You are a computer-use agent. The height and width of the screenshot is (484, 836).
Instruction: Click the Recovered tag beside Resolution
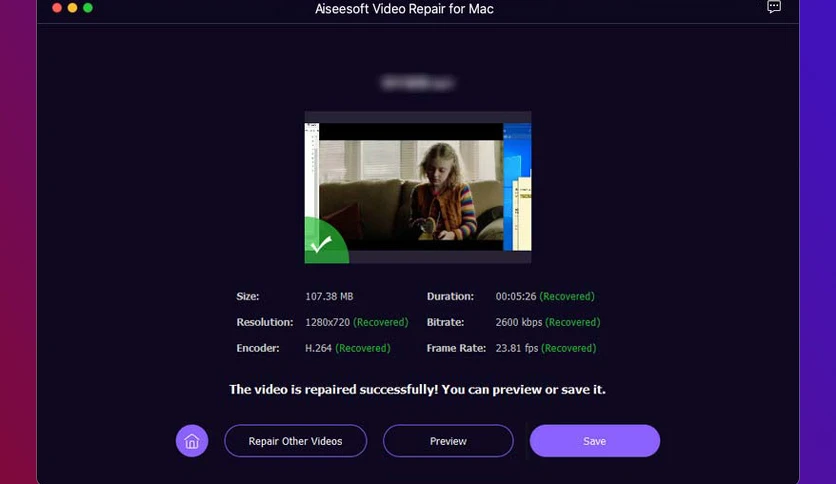point(381,322)
